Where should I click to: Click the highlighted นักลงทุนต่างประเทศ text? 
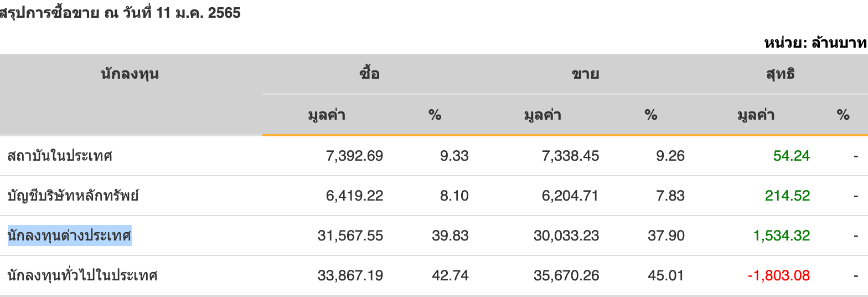pyautogui.click(x=70, y=235)
